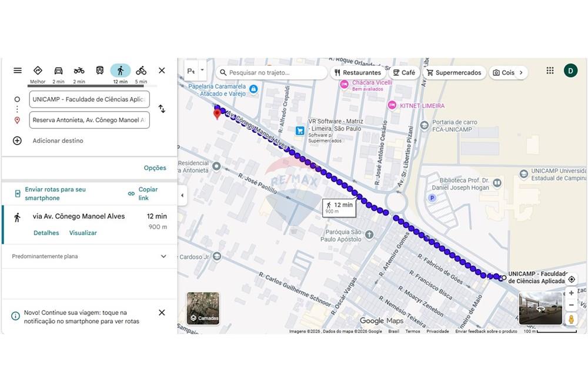The image size is (588, 392).
Task: Open Google apps grid
Action: 550,71
